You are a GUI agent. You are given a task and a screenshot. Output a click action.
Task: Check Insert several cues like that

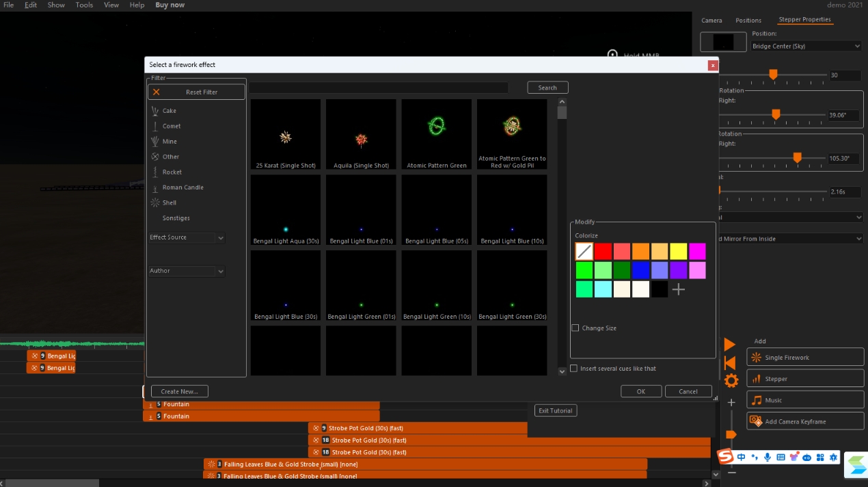coord(574,369)
